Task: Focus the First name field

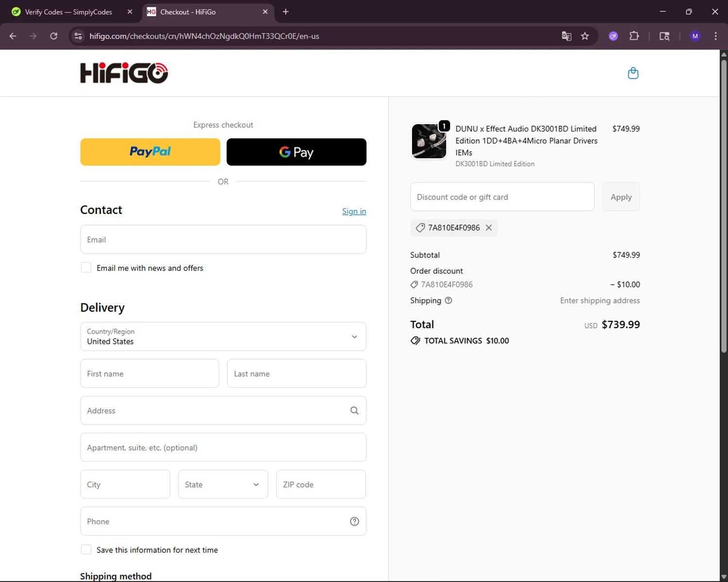Action: coord(150,373)
